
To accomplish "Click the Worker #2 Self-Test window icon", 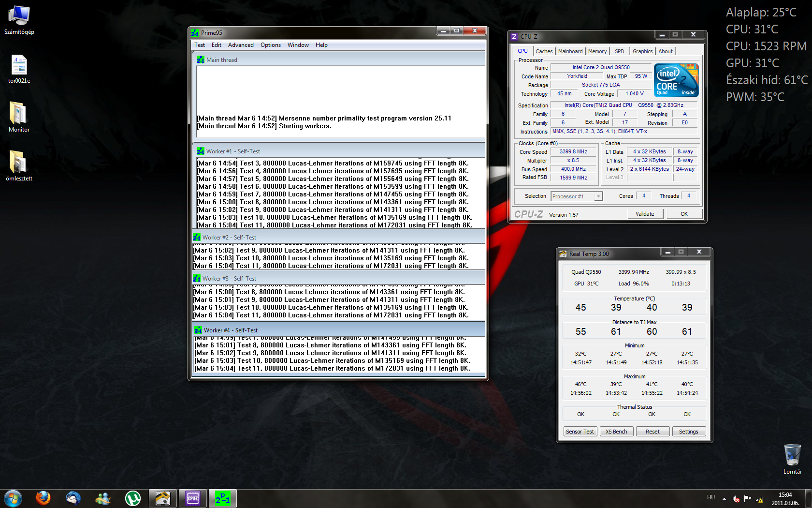I will pos(197,238).
